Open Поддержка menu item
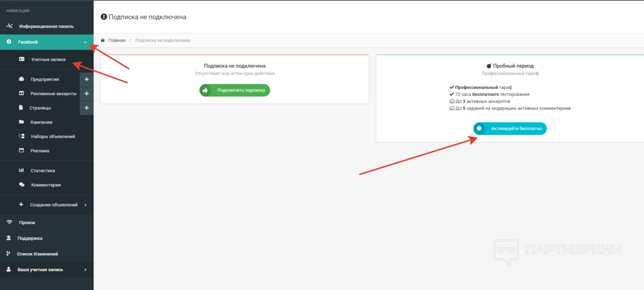The height and width of the screenshot is (290, 644). coord(47,238)
